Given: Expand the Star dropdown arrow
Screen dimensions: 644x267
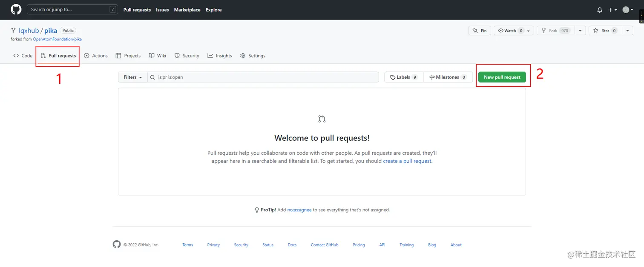Looking at the screenshot, I should click(x=627, y=30).
